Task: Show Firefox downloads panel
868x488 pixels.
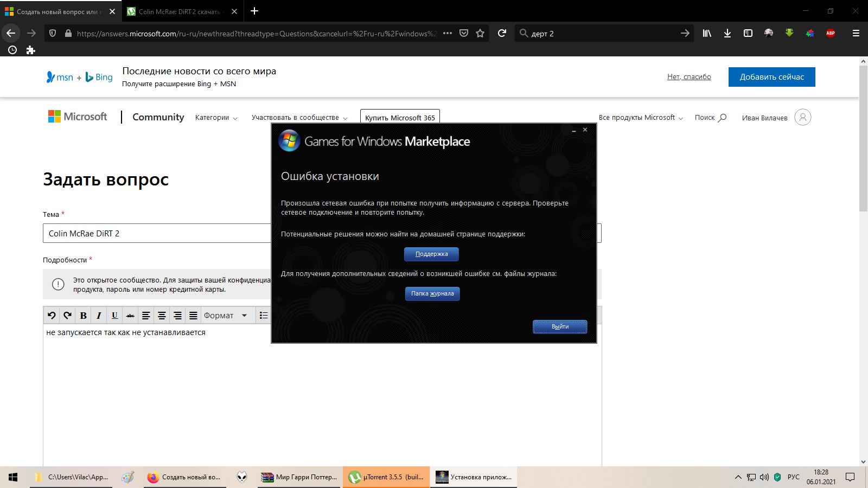Action: [x=727, y=33]
